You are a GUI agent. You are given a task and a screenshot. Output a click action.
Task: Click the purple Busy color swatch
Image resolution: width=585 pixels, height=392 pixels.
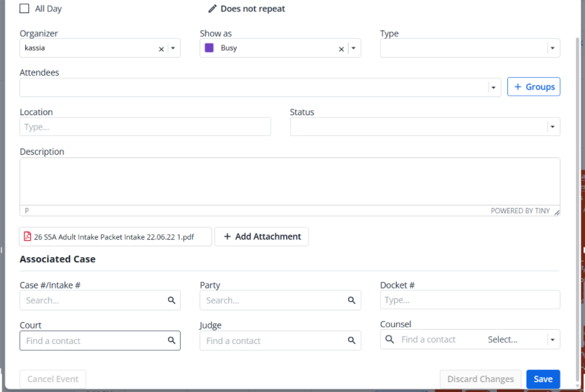[208, 48]
